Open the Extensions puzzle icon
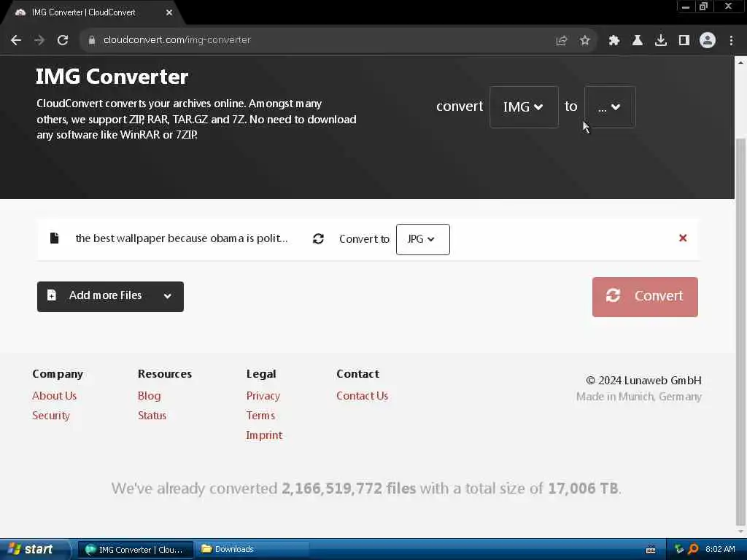 614,41
